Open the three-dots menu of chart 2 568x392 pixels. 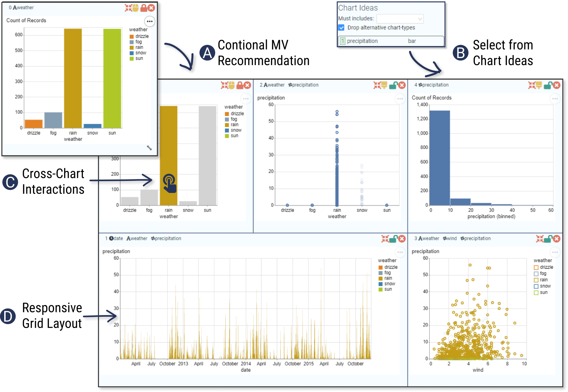(x=400, y=99)
